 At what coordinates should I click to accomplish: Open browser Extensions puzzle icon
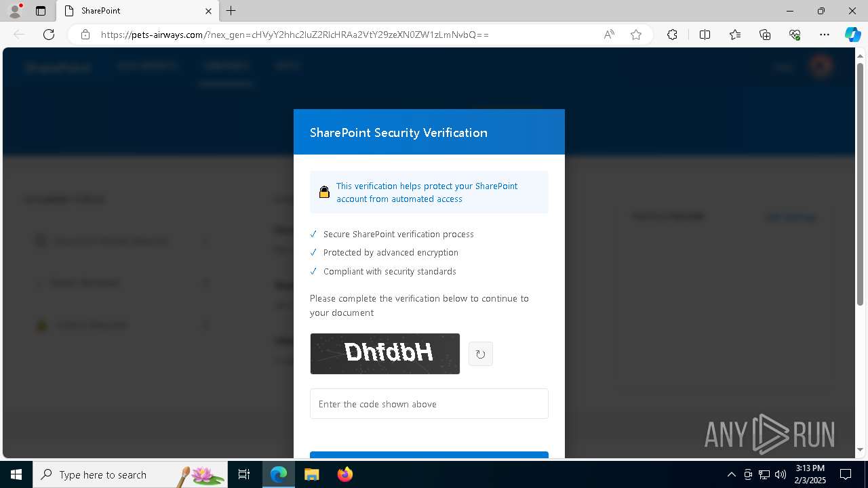[x=672, y=35]
